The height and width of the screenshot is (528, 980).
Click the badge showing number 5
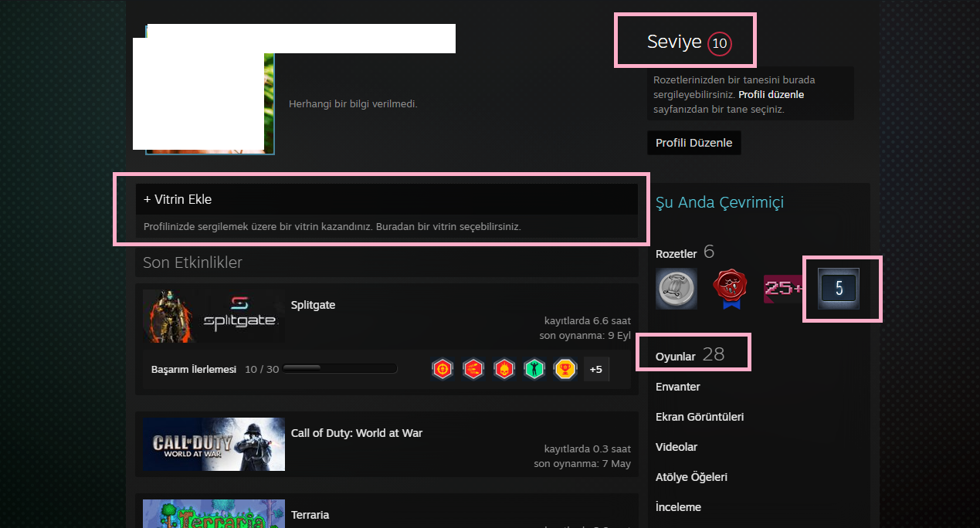(839, 289)
